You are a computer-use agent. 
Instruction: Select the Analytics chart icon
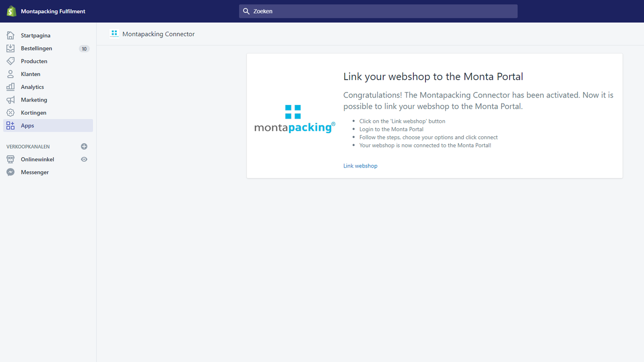click(10, 86)
